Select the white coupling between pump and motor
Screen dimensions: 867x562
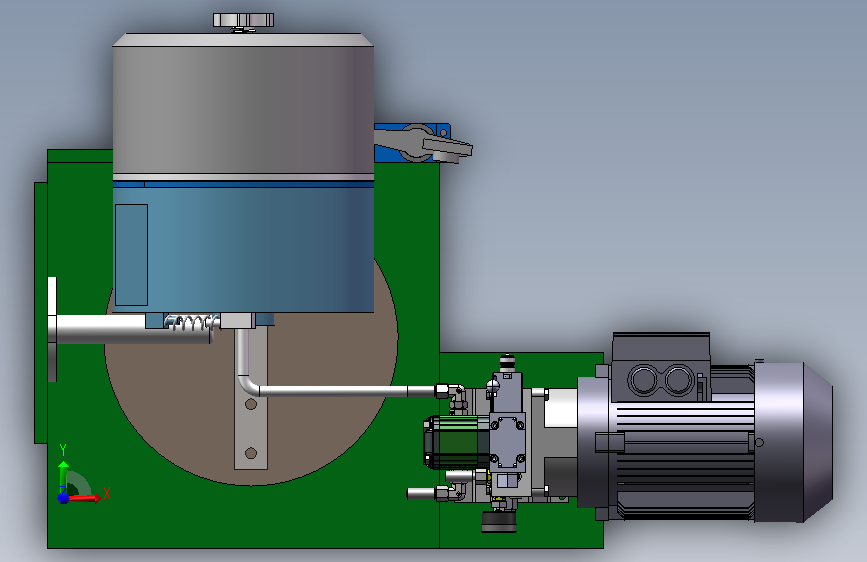[x=561, y=408]
